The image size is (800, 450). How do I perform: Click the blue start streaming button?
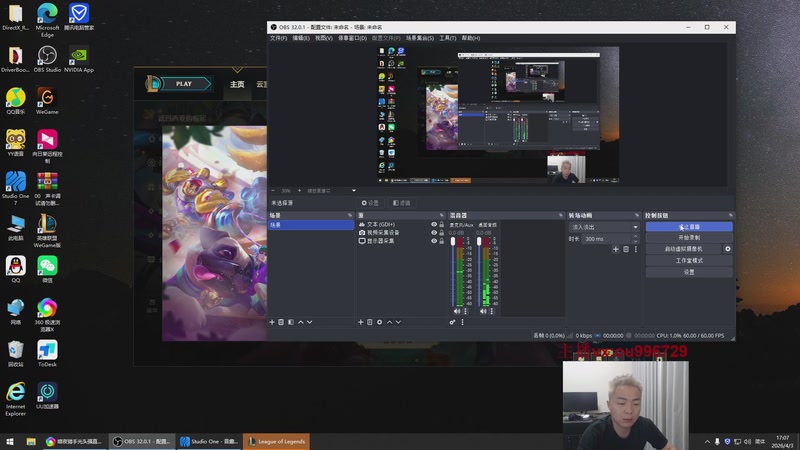coord(689,227)
